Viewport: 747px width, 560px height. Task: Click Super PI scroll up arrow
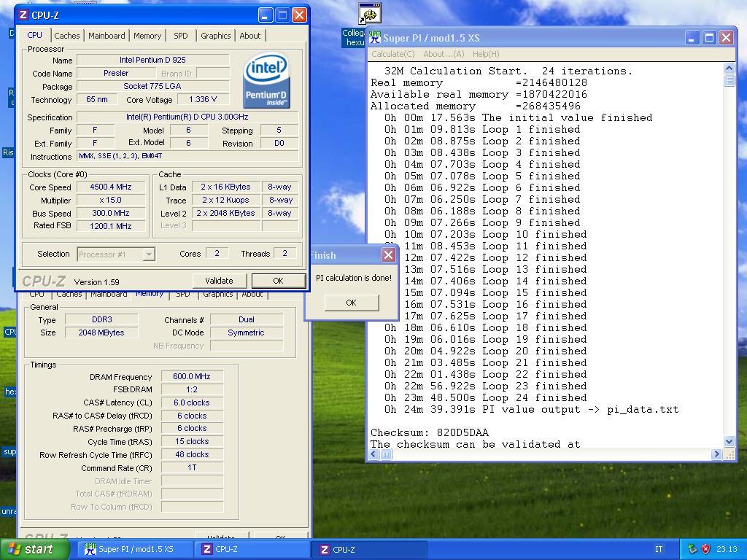pos(729,69)
